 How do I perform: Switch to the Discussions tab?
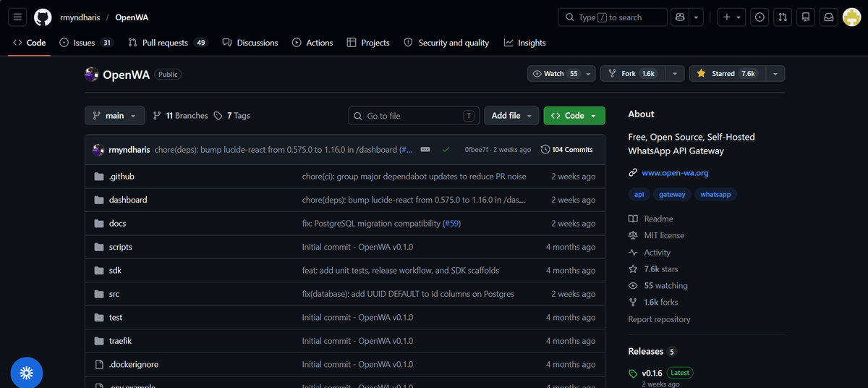point(250,43)
